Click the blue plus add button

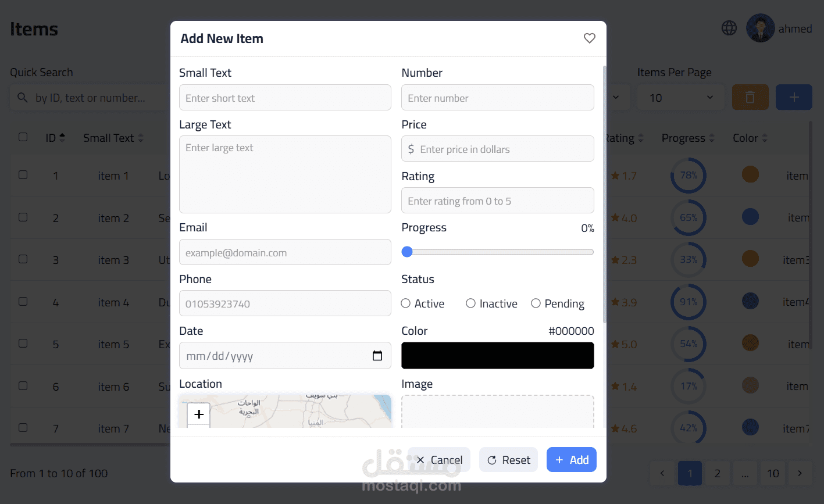pos(794,97)
